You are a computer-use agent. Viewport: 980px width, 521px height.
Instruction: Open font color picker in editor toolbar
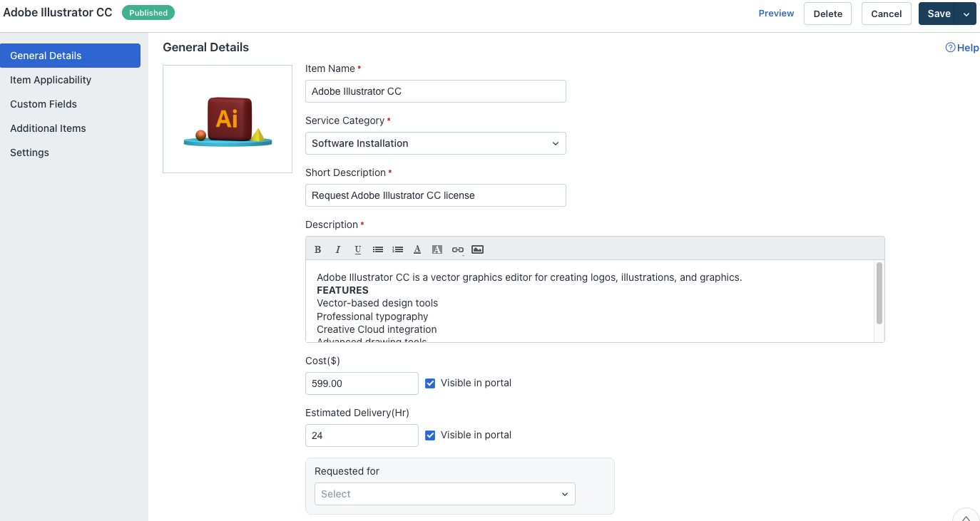tap(418, 249)
